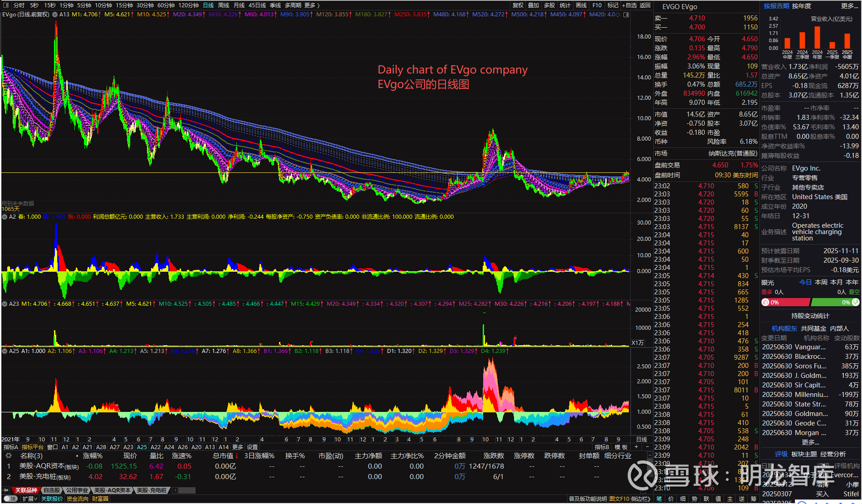Collapse the sidebar using 侧边栏》
This screenshot has height=504, width=862.
click(641, 499)
